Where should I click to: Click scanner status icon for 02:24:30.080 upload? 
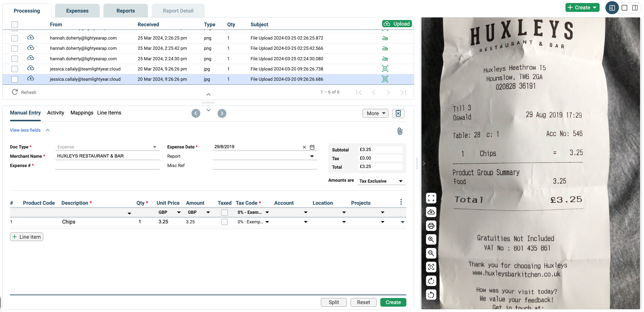pyautogui.click(x=385, y=59)
